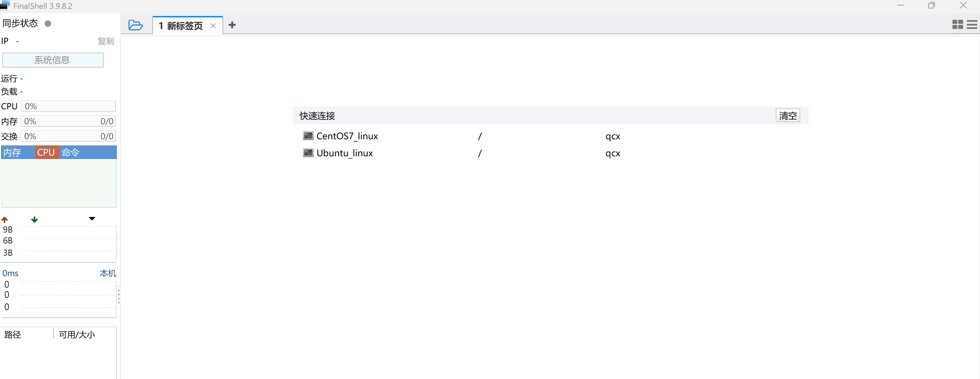
Task: Click the 0ms latency value
Action: (10, 273)
